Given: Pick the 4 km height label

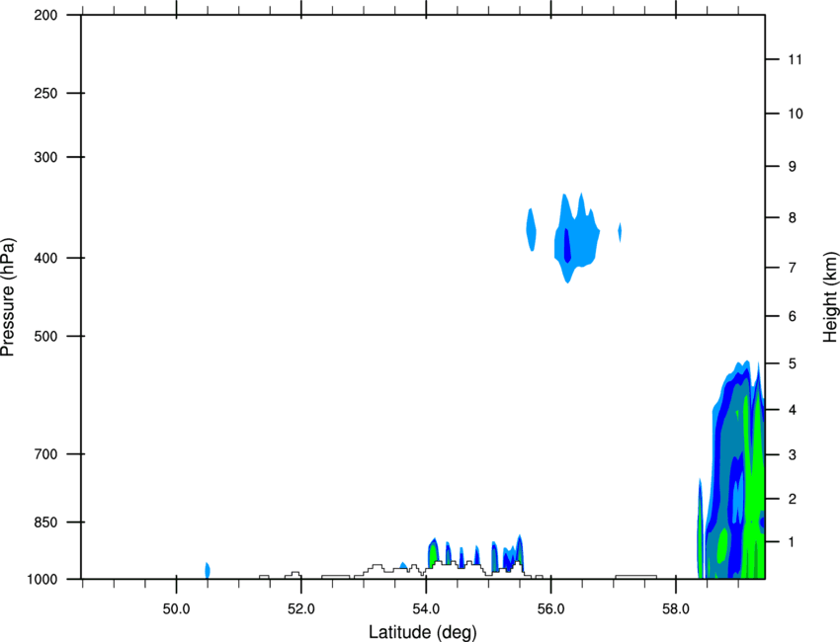Looking at the screenshot, I should click(x=793, y=410).
